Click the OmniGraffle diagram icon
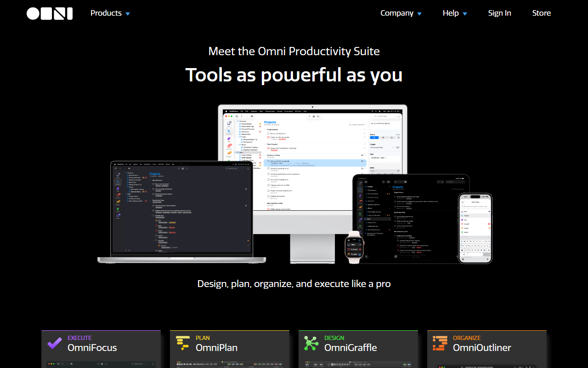588x368 pixels. (x=311, y=343)
